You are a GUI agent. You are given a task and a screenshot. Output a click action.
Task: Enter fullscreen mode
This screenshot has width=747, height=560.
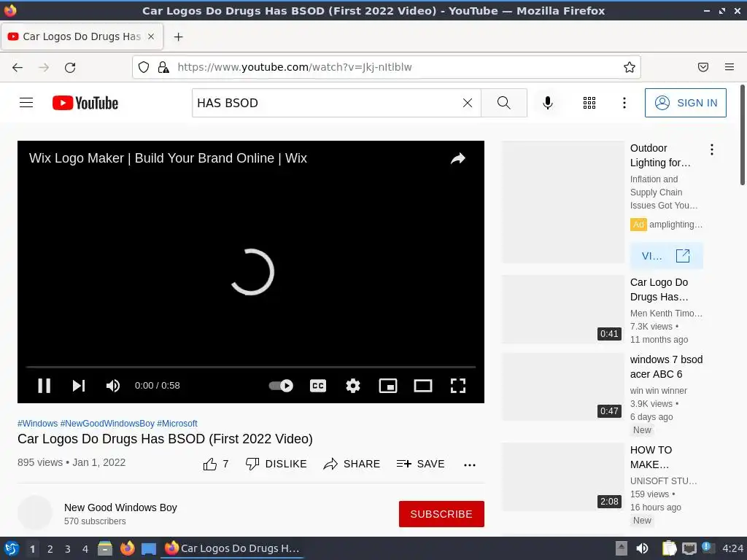point(458,386)
